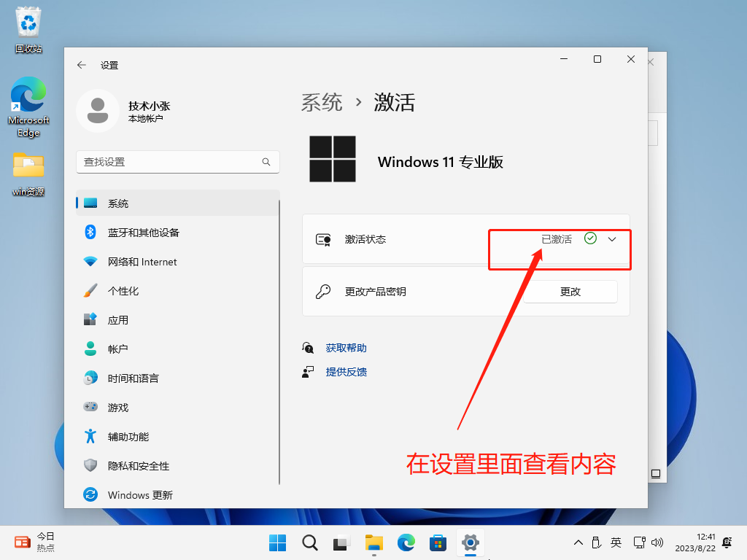747x560 pixels.
Task: Open Windows 更新 settings
Action: click(x=178, y=495)
